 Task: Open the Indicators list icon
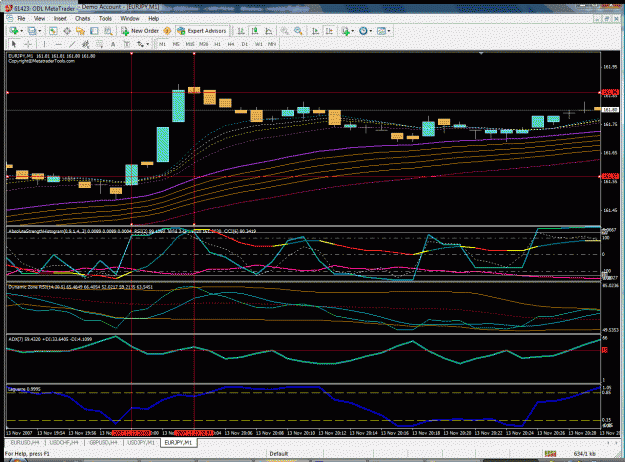pyautogui.click(x=346, y=31)
